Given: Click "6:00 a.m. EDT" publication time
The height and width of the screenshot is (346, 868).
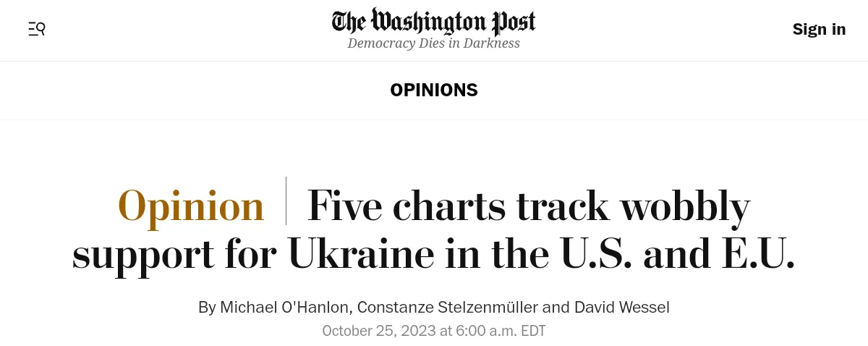Looking at the screenshot, I should tap(501, 331).
